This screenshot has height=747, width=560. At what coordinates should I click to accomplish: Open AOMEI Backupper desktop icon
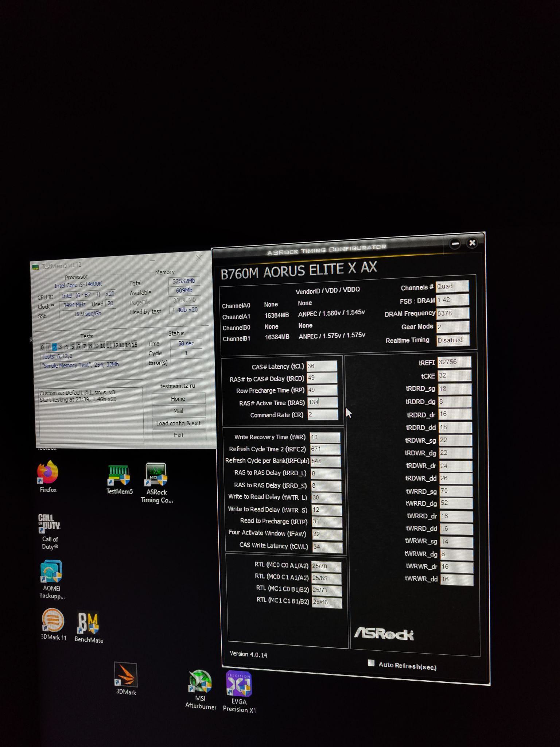(x=51, y=580)
